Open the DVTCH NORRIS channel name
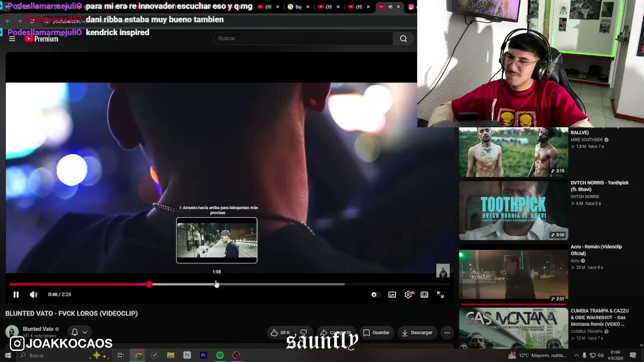 [x=585, y=197]
